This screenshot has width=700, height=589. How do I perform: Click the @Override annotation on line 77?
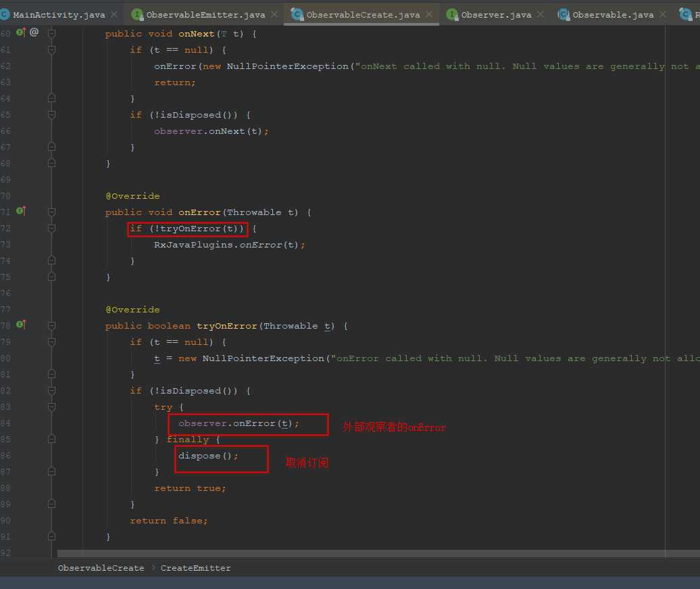(132, 310)
